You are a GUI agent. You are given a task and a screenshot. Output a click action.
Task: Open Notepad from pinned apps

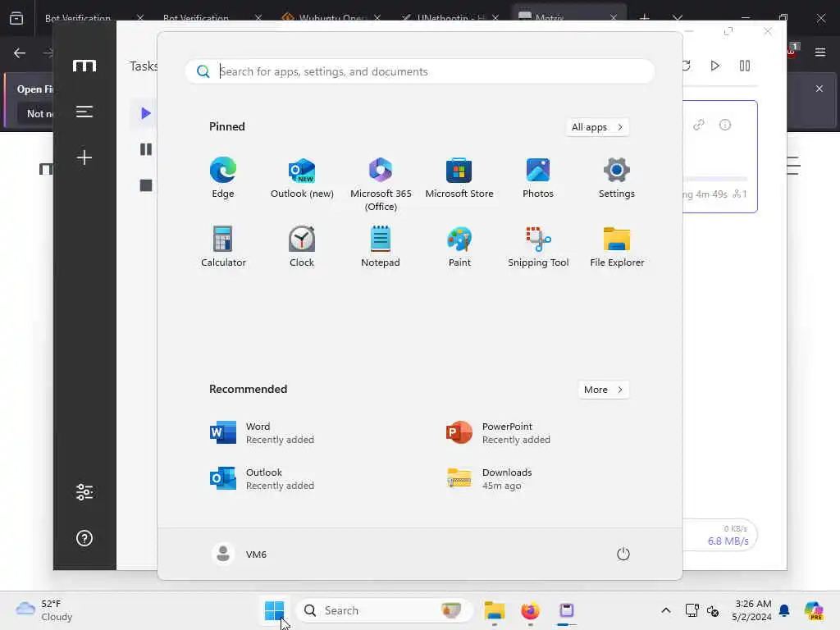pyautogui.click(x=381, y=246)
